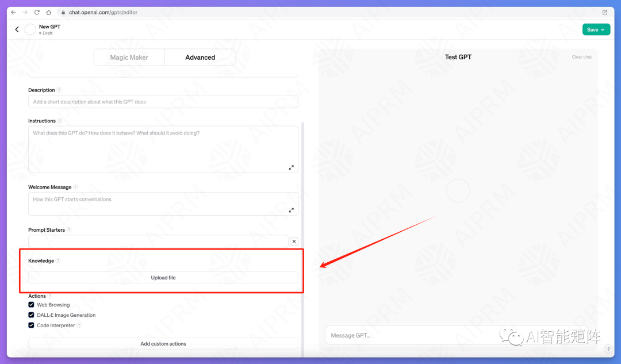Open the Save dropdown menu

596,30
